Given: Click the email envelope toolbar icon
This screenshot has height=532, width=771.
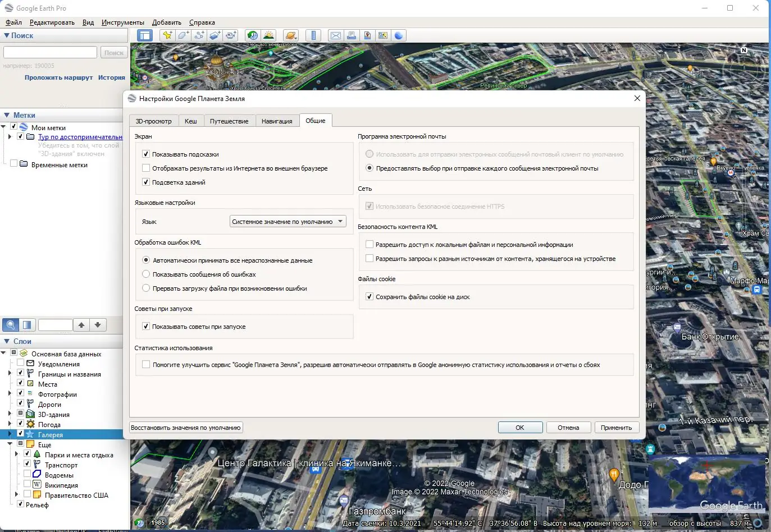Looking at the screenshot, I should pyautogui.click(x=336, y=35).
